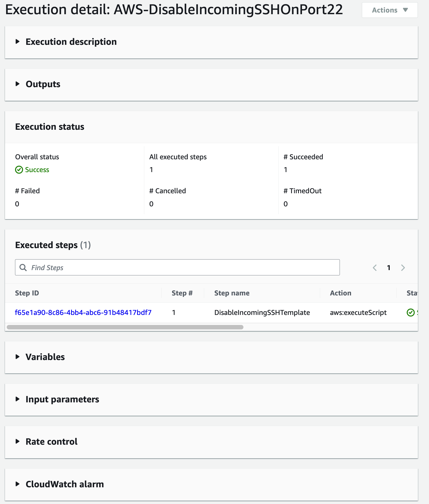Click the magnifier icon in Find Steps
Image resolution: width=429 pixels, height=504 pixels.
23,268
